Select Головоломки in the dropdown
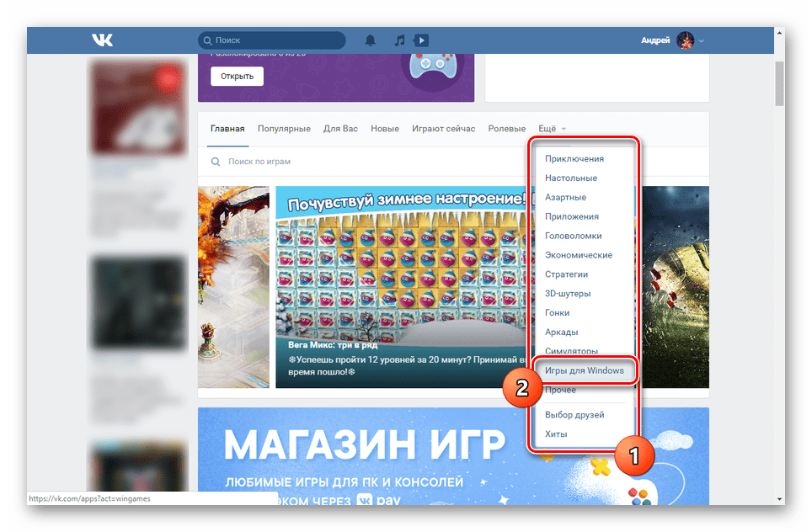Viewport: 812px width, 532px height. point(574,236)
